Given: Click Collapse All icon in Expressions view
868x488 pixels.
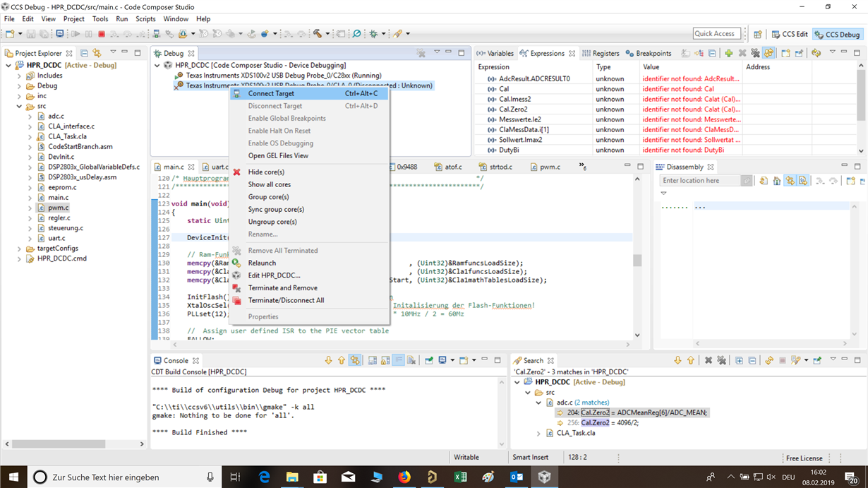Looking at the screenshot, I should (712, 53).
